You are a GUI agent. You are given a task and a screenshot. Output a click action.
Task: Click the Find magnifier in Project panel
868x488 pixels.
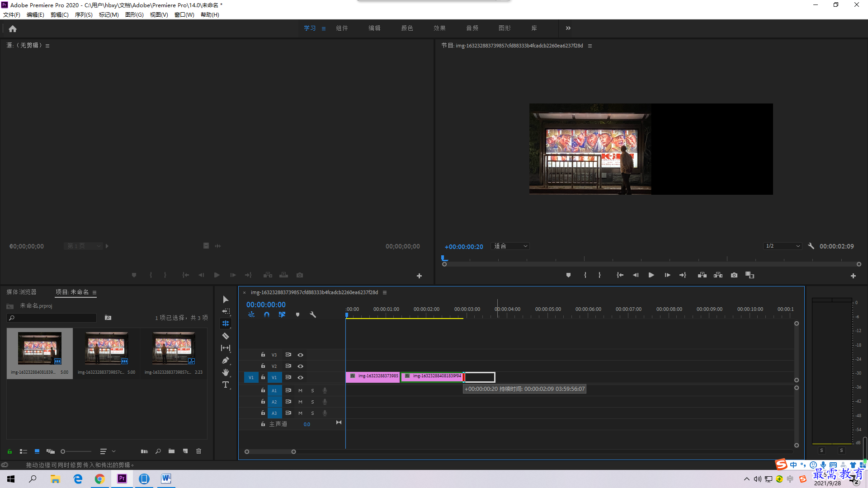158,451
